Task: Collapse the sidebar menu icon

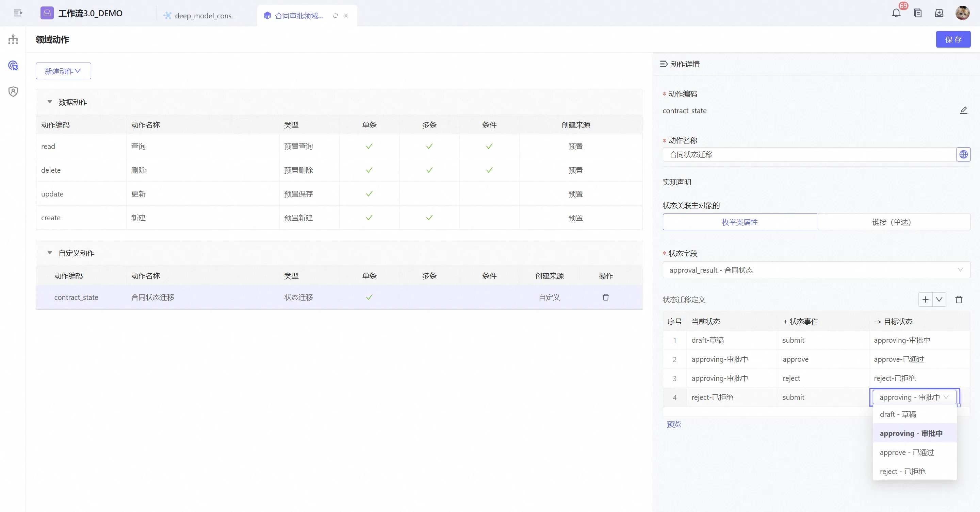Action: point(18,13)
